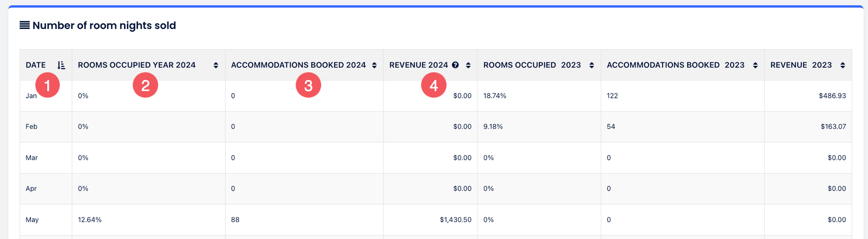Click the red annotation marker 2
This screenshot has width=868, height=239.
click(x=145, y=85)
